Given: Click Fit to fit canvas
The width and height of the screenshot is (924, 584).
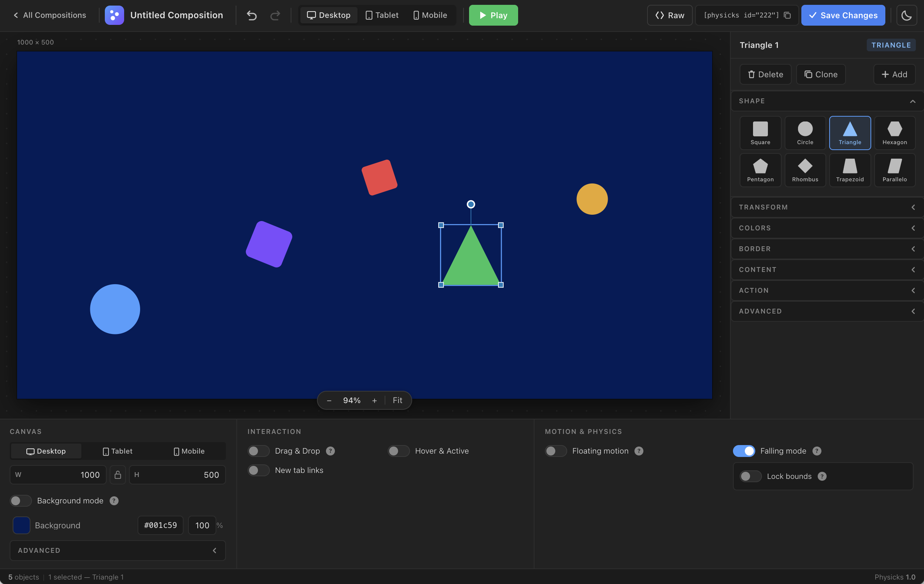Looking at the screenshot, I should coord(398,400).
